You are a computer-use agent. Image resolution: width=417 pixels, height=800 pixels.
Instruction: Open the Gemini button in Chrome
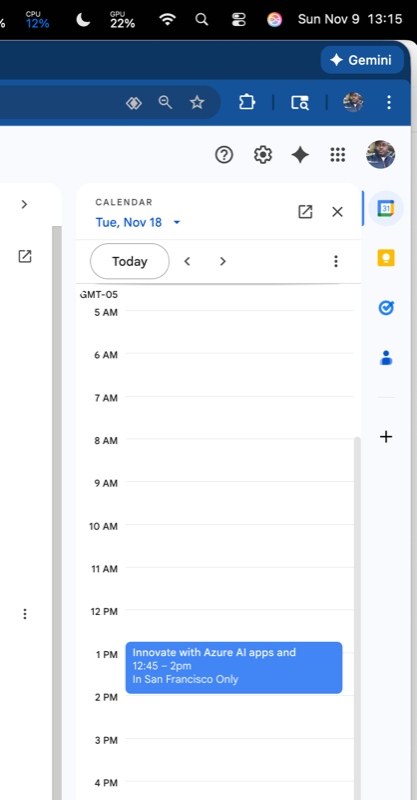click(x=362, y=60)
